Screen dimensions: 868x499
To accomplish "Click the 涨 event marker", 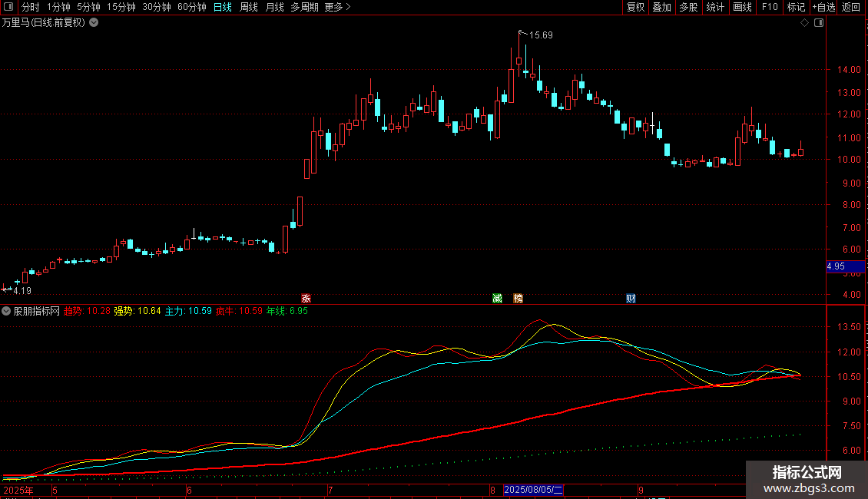I will 306,298.
